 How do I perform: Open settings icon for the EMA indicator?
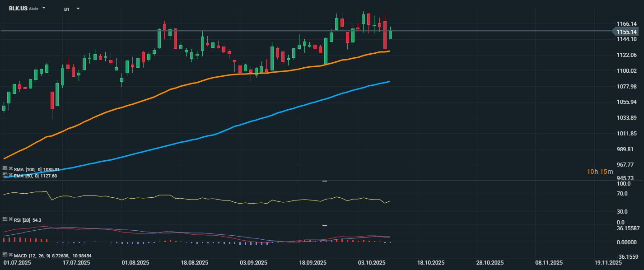click(x=5, y=174)
